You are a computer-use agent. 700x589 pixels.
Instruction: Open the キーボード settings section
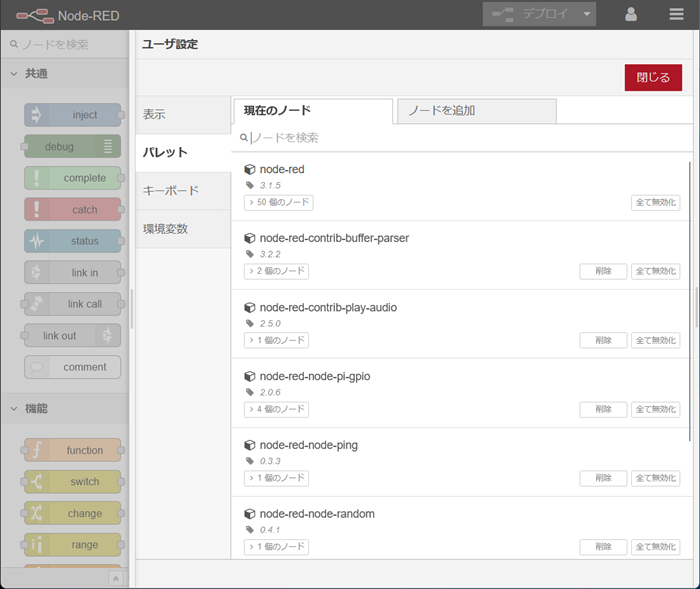click(x=171, y=190)
